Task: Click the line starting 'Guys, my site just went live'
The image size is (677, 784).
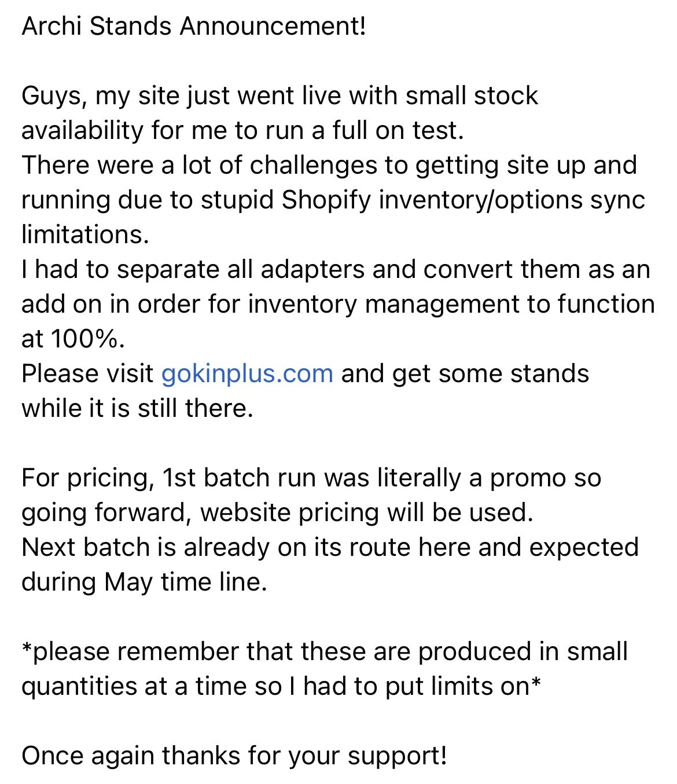Action: pos(279,96)
